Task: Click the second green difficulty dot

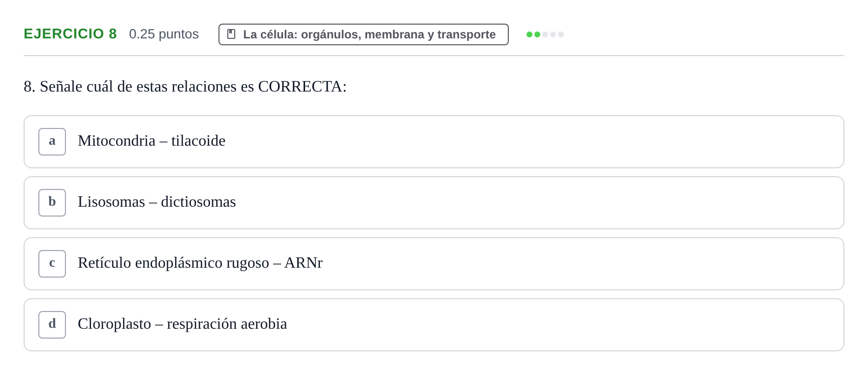Action: (537, 34)
